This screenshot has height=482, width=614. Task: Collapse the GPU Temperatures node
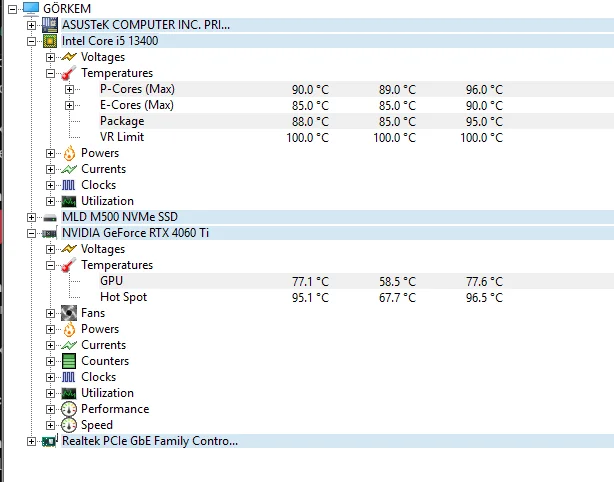click(x=50, y=265)
